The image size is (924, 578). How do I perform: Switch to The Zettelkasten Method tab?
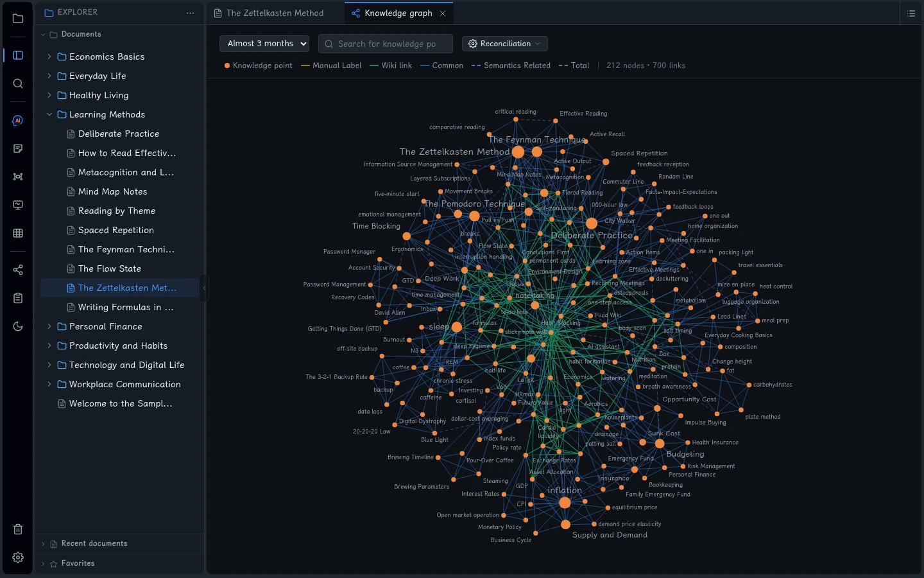pyautogui.click(x=275, y=13)
